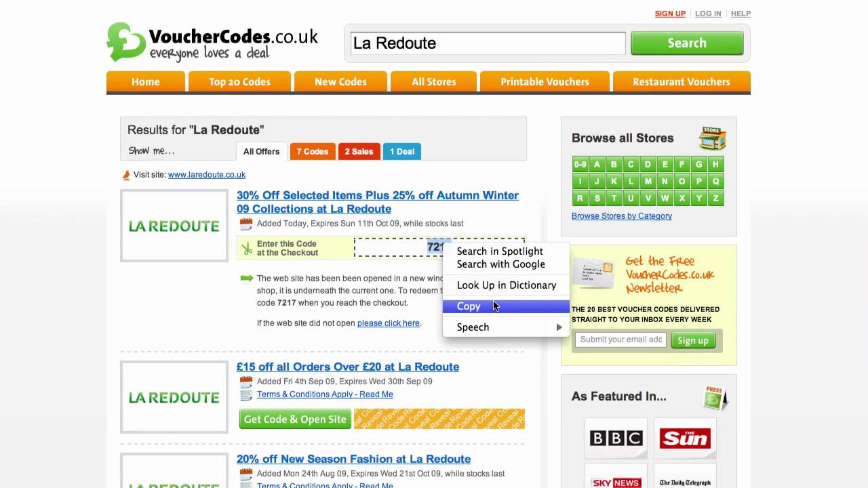Browse stores starting with letter H
Image resolution: width=868 pixels, height=488 pixels.
click(x=715, y=165)
